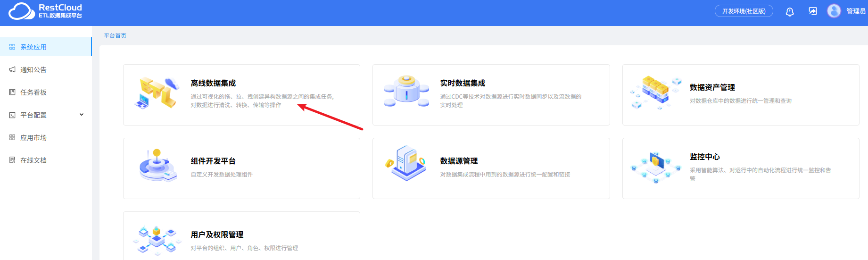The width and height of the screenshot is (868, 260).
Task: Click description 对数据集成流程中用到的数据源进行统一配置和链接
Action: (x=505, y=174)
